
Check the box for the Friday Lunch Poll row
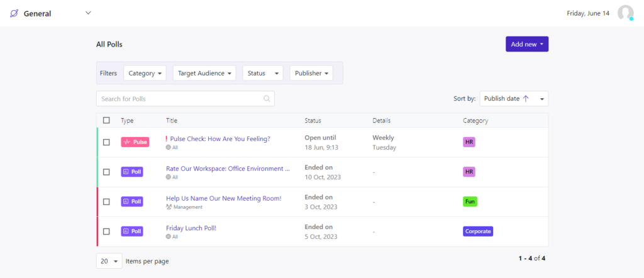[x=106, y=231]
